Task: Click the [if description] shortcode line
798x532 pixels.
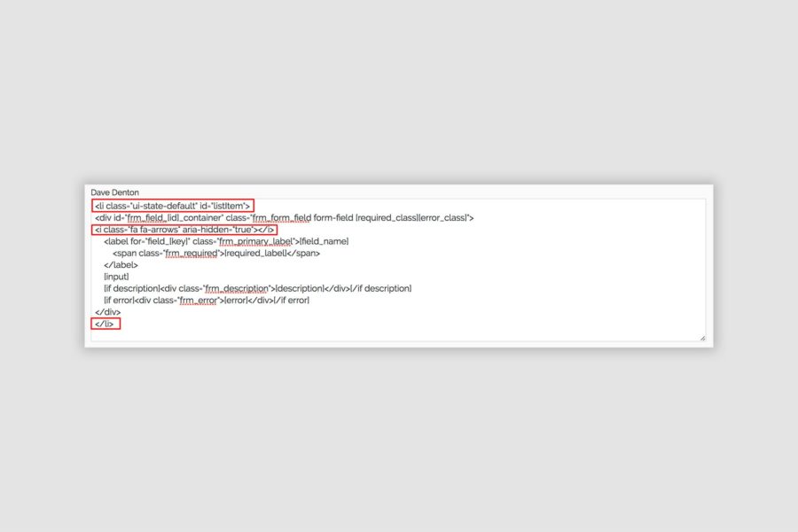Action: [257, 288]
